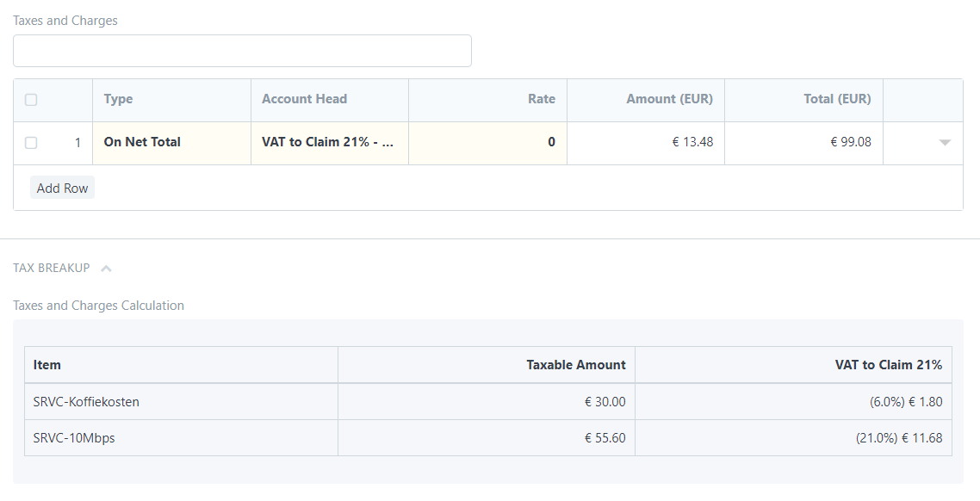Viewport: 980px width, 501px height.
Task: Click the Taxes and Charges input field
Action: pyautogui.click(x=242, y=51)
